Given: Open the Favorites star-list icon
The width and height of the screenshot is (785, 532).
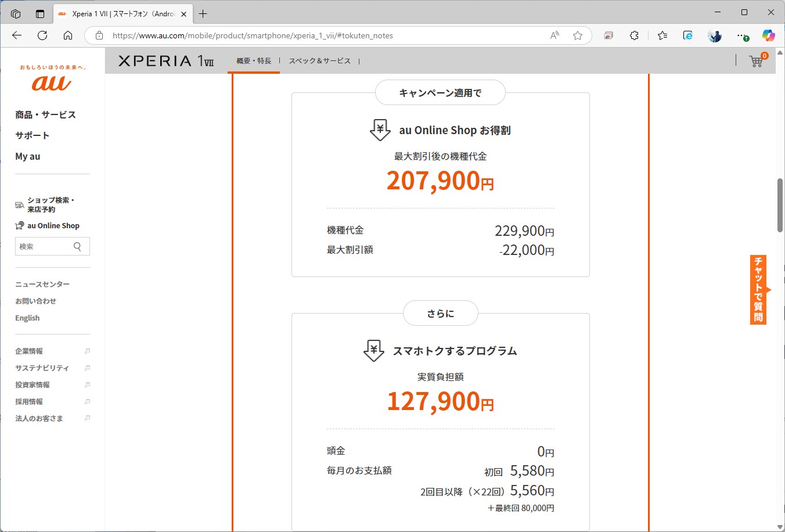Looking at the screenshot, I should [662, 35].
